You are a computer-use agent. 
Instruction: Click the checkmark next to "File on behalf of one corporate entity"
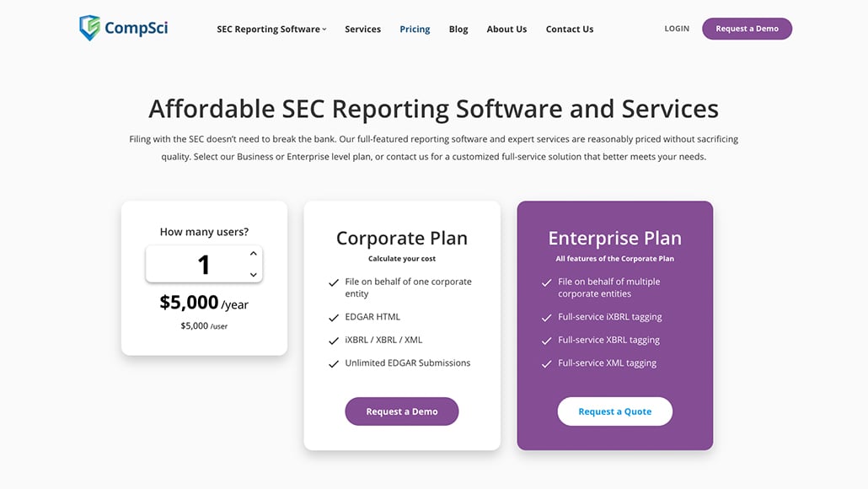(x=332, y=282)
